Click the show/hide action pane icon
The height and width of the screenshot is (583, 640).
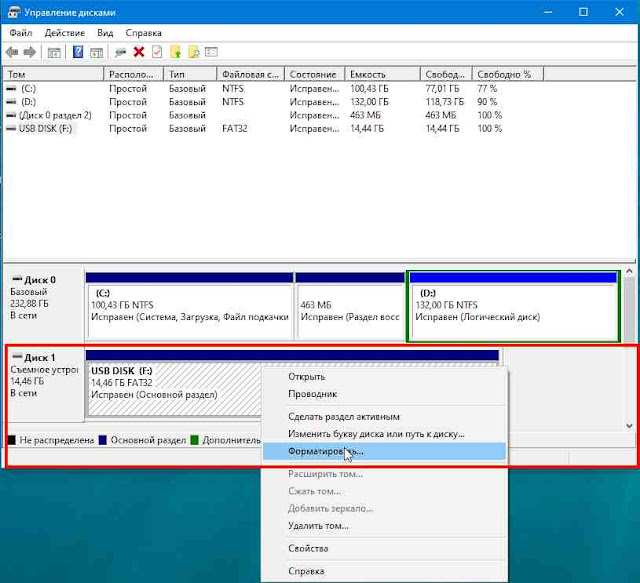[x=96, y=52]
